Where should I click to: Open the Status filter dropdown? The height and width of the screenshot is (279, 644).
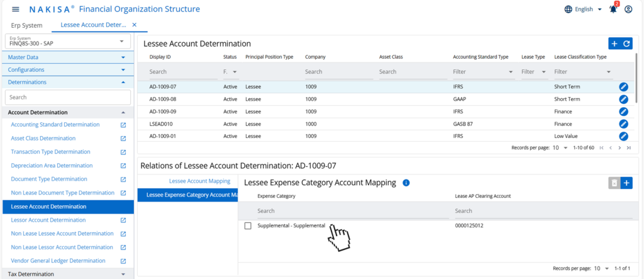(231, 72)
